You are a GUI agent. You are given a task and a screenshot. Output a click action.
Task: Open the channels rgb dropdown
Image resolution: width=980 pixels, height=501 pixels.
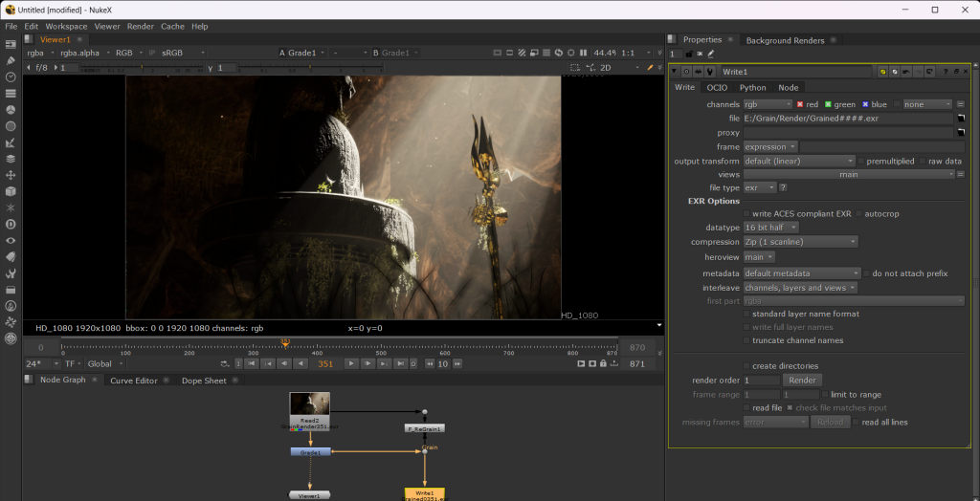(x=768, y=104)
